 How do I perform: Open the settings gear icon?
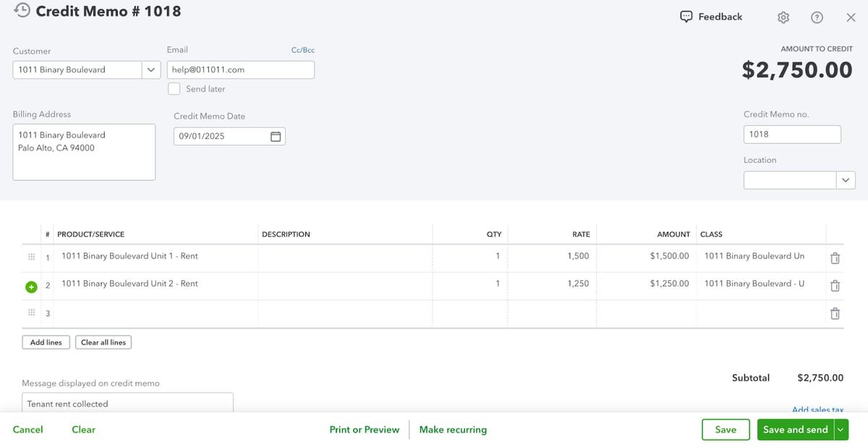(x=783, y=17)
